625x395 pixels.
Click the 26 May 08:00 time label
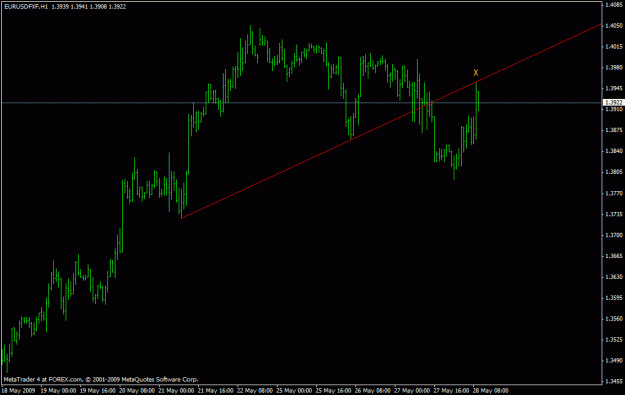click(373, 391)
